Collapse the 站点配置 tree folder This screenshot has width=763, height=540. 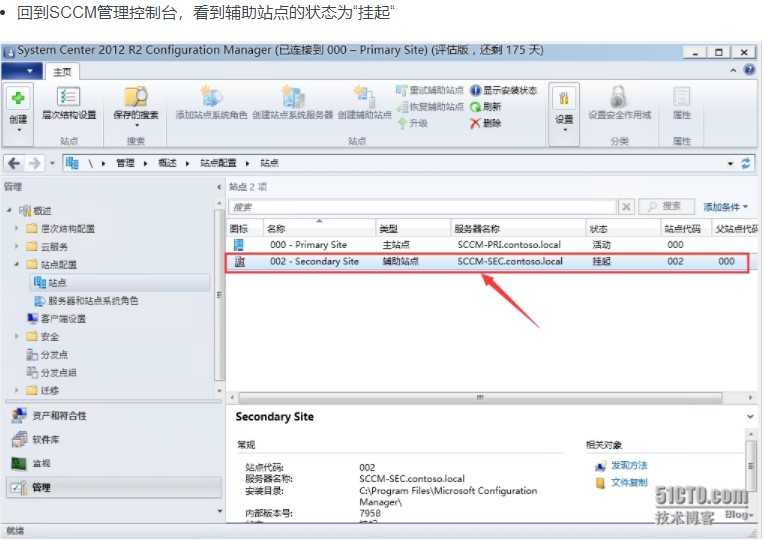click(18, 264)
